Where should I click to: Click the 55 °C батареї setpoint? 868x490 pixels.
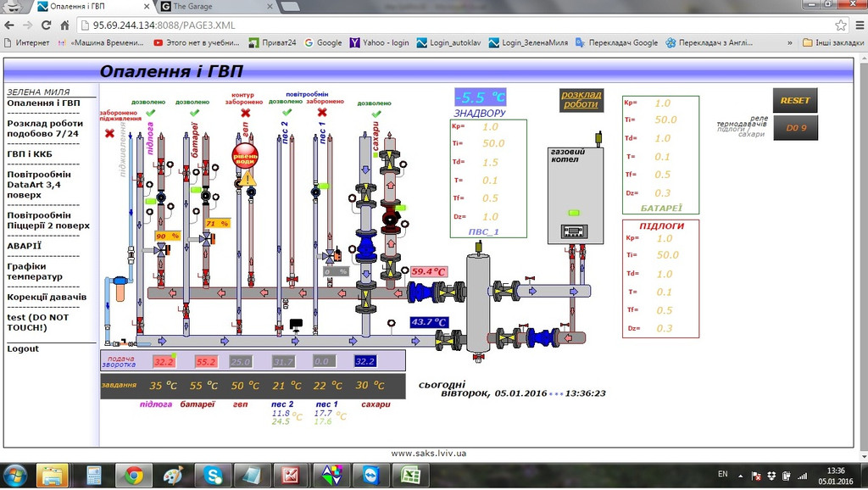point(203,386)
